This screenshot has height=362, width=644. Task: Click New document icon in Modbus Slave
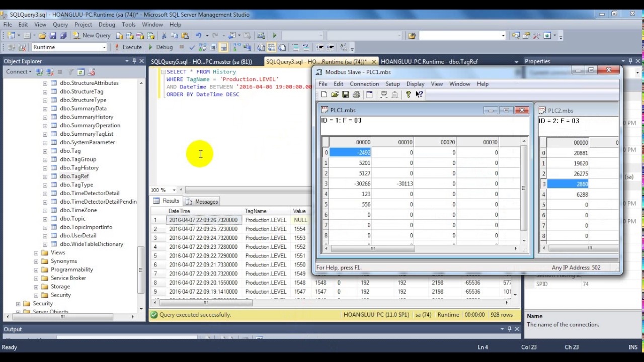click(324, 95)
